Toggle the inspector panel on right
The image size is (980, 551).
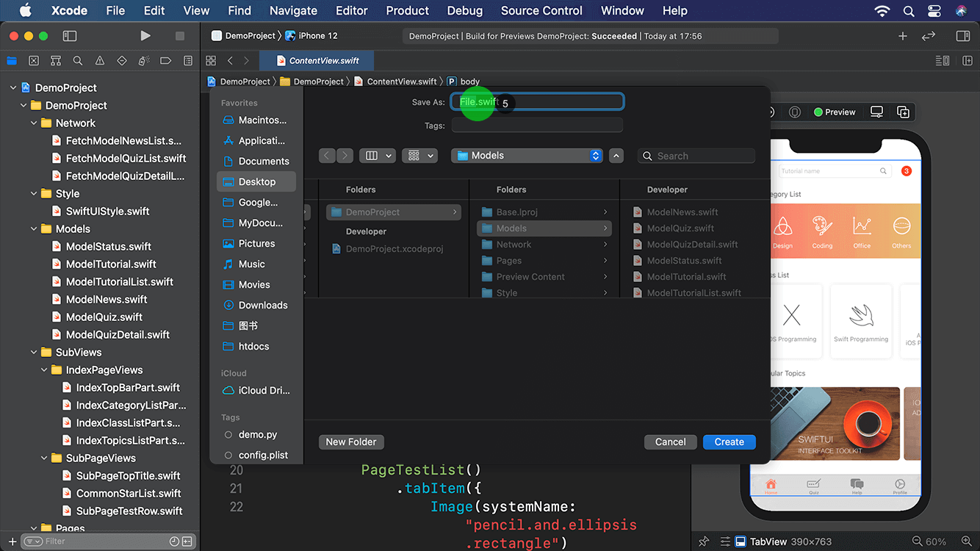(x=963, y=36)
